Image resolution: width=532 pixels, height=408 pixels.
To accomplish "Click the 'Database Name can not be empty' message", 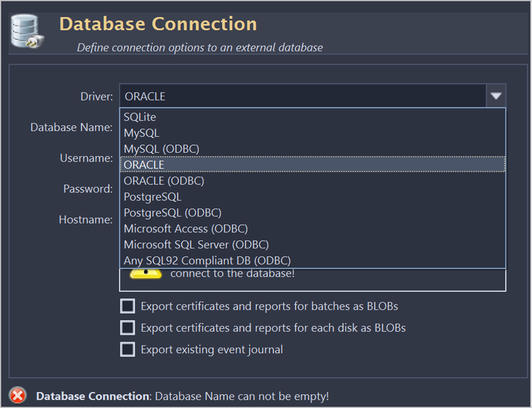I will (x=242, y=396).
